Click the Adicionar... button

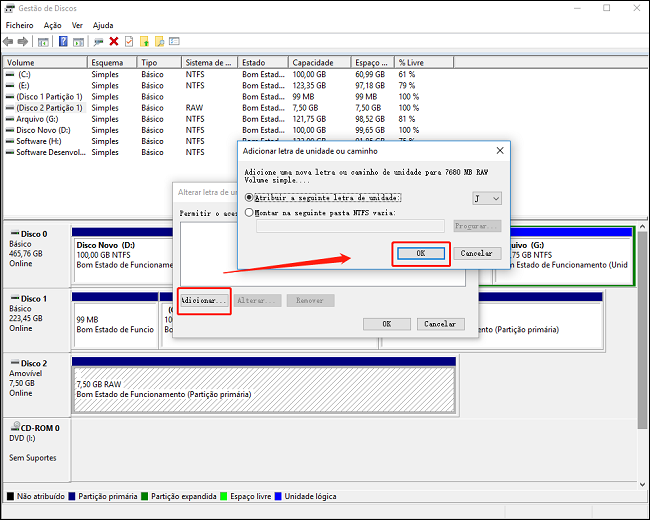pyautogui.click(x=204, y=301)
